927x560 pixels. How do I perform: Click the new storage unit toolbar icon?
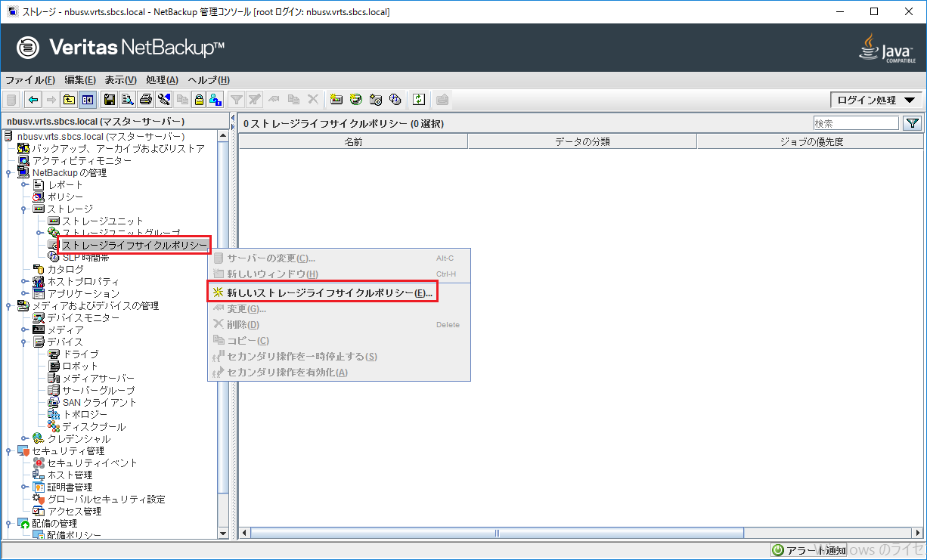click(337, 100)
